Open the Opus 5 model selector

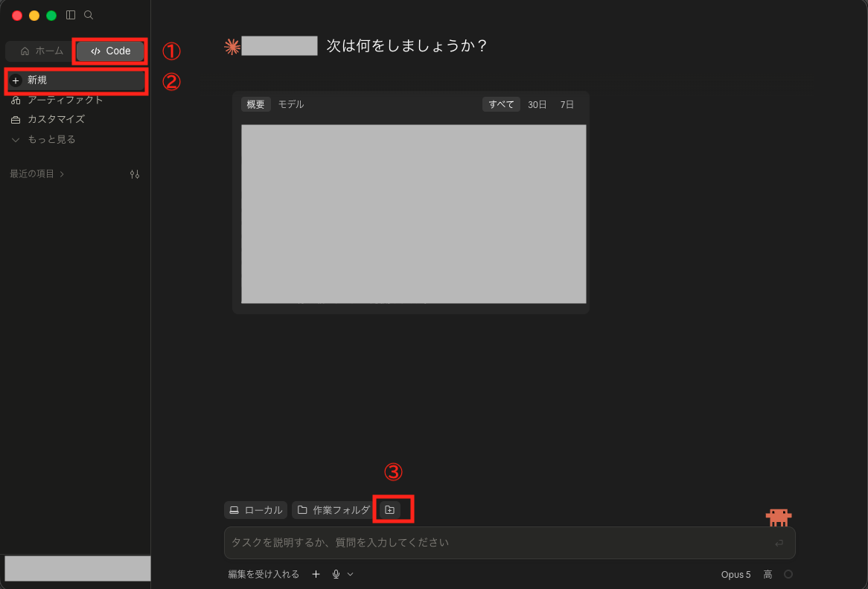coord(735,575)
